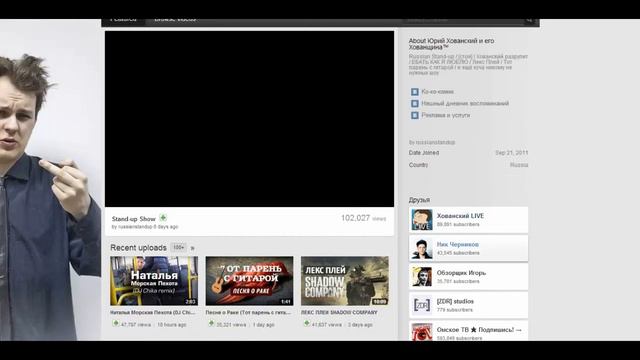Open the Ник Черников channel link
640x360 pixels.
(458, 244)
